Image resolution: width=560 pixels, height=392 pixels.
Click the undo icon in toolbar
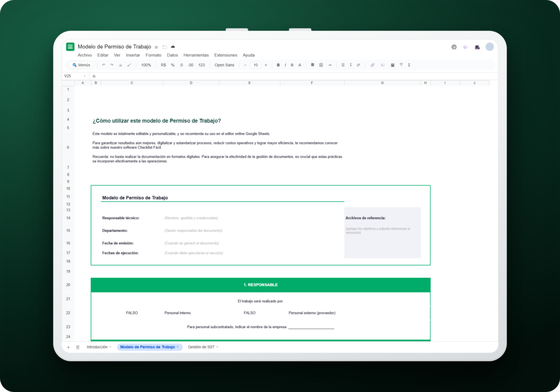103,65
